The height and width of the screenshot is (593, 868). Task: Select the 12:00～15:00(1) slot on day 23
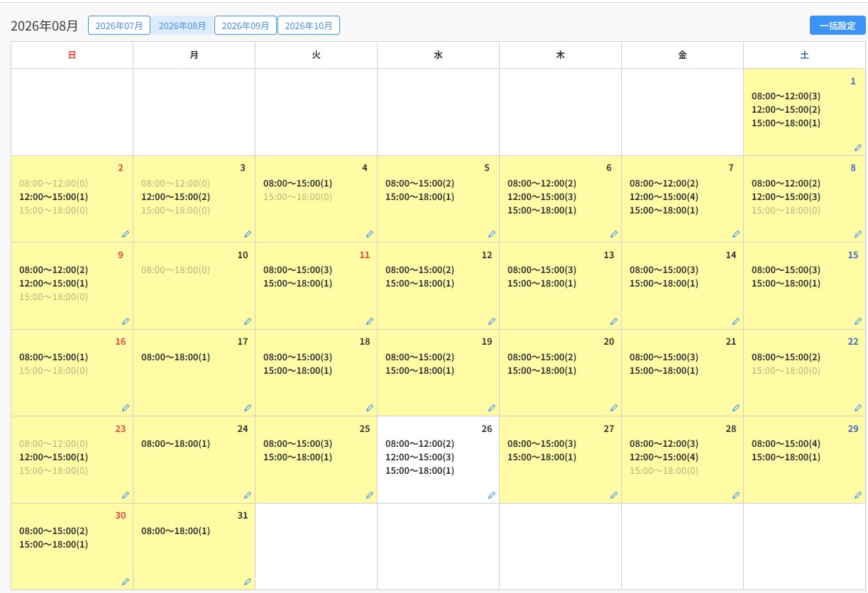(53, 457)
